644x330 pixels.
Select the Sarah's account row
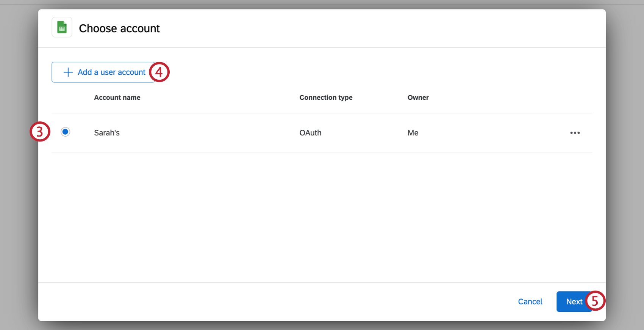pos(106,133)
